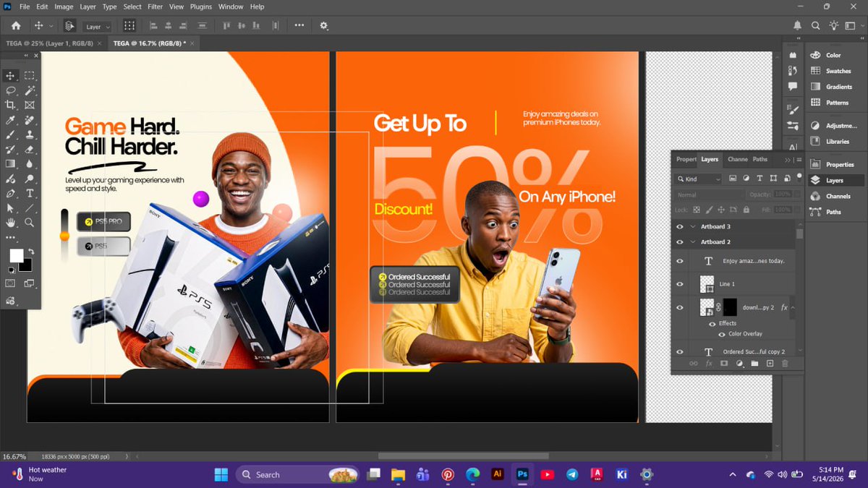Viewport: 868px width, 488px height.
Task: Open the Auto-Select Layer dropdown
Action: (x=98, y=27)
